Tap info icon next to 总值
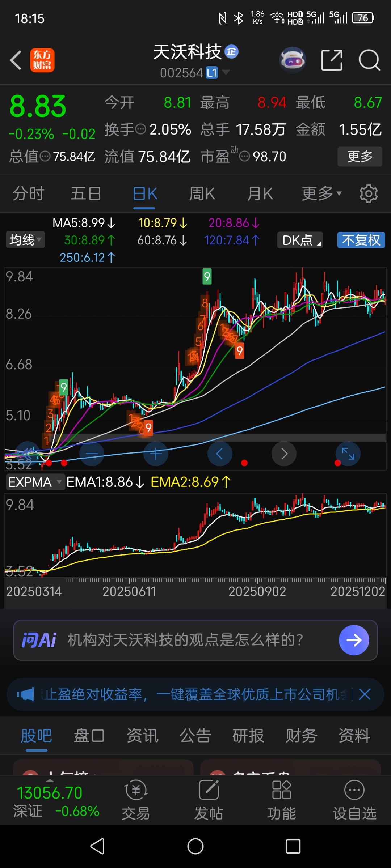Screen dimensions: 391x868 45,156
